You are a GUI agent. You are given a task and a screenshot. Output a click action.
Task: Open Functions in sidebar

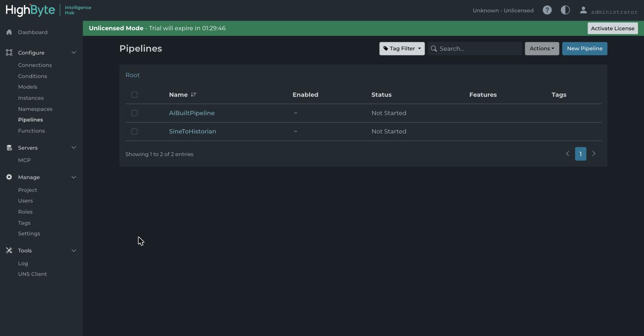31,130
